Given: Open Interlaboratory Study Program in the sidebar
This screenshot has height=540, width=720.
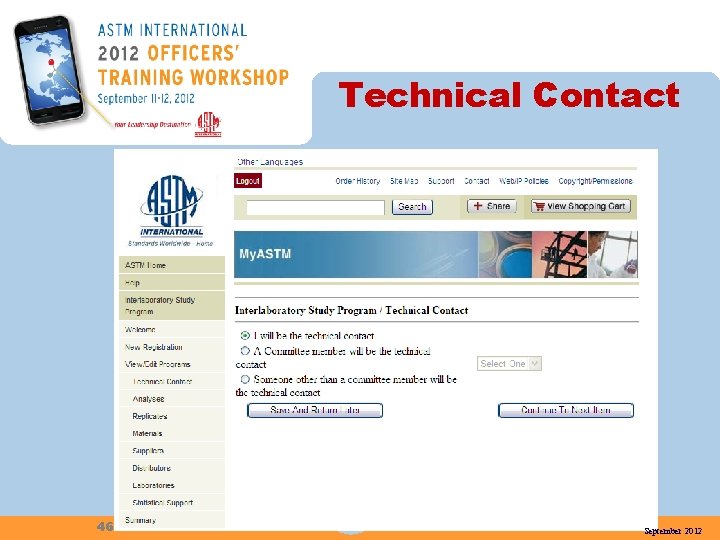Looking at the screenshot, I should pyautogui.click(x=172, y=305).
